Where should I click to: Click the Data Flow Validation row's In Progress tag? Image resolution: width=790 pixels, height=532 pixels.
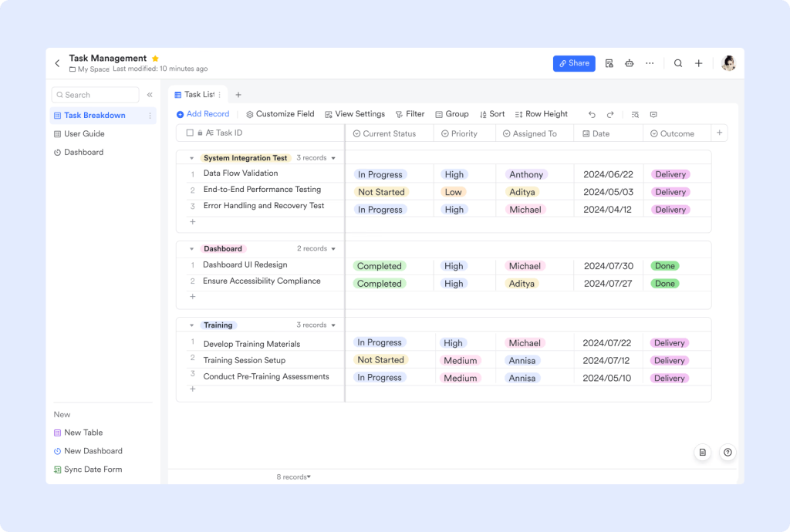[x=380, y=175]
